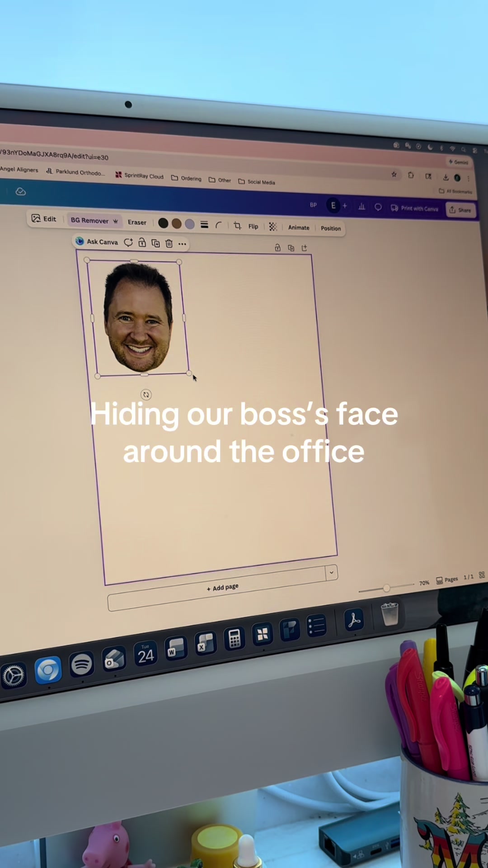
Task: Click the transparency checkerboard icon
Action: pos(273,226)
